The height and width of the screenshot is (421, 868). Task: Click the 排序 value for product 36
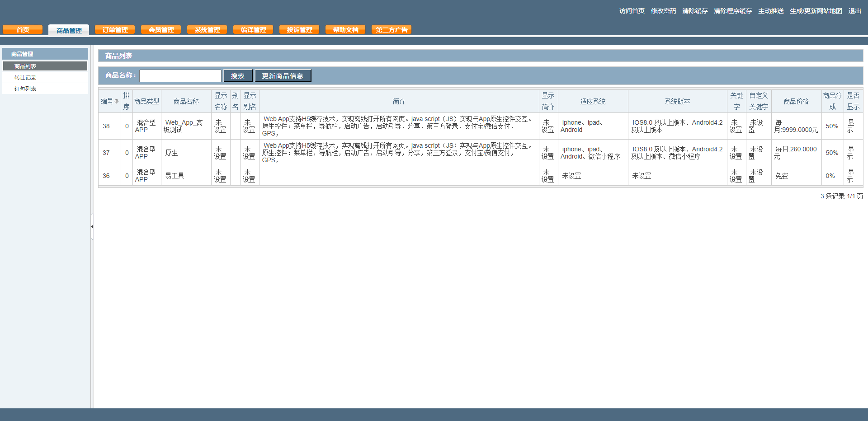point(127,176)
